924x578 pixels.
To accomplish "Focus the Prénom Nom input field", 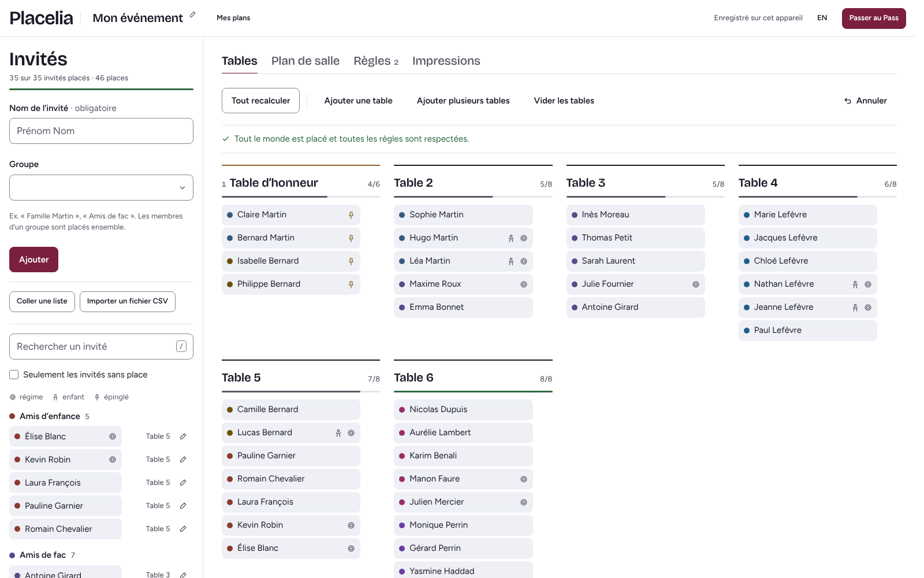I will tap(101, 131).
